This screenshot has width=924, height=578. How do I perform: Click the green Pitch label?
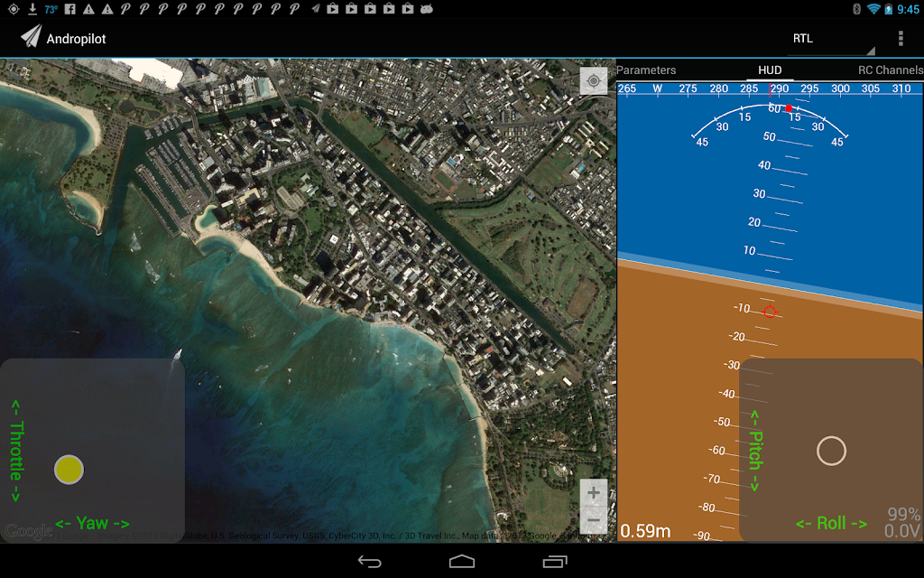(x=755, y=452)
